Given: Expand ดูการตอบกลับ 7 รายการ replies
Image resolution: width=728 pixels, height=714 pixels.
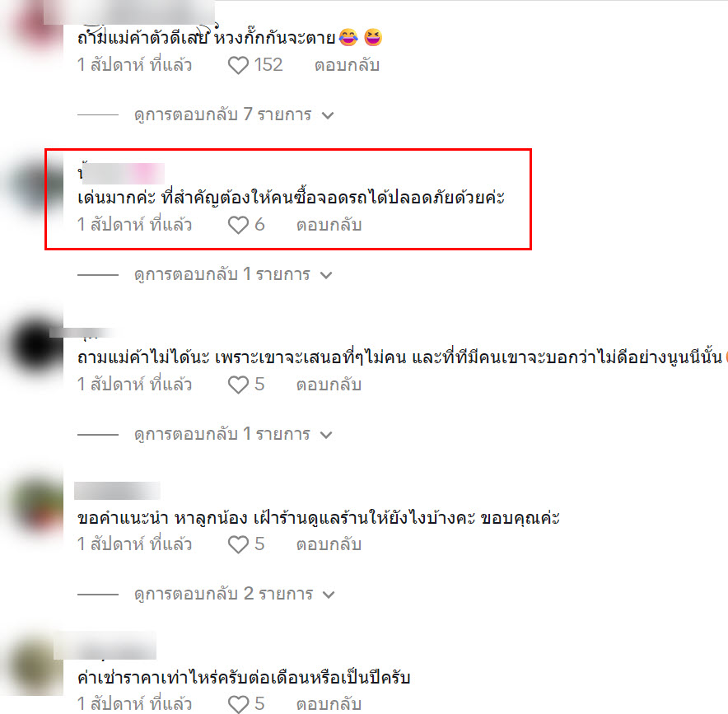Looking at the screenshot, I should click(x=234, y=114).
